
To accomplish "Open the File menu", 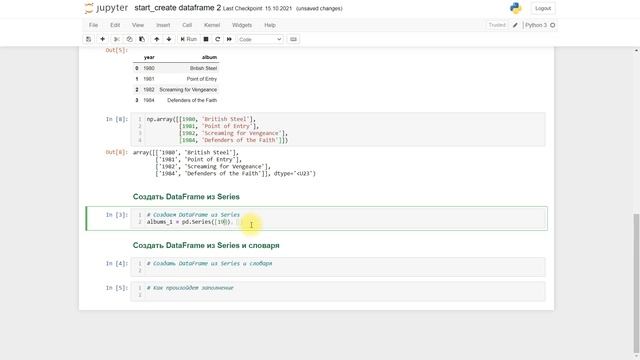I will click(x=93, y=25).
